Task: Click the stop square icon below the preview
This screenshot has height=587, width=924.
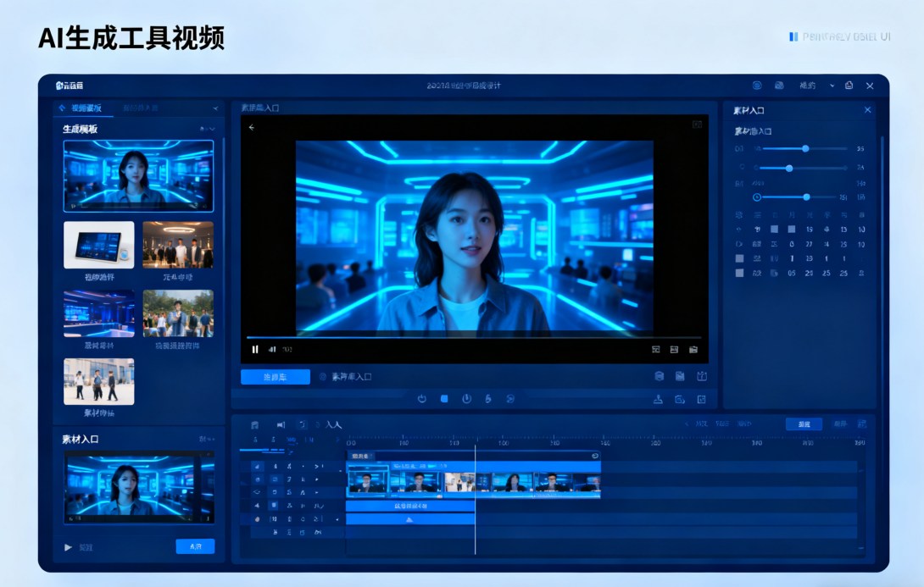Action: click(x=443, y=399)
